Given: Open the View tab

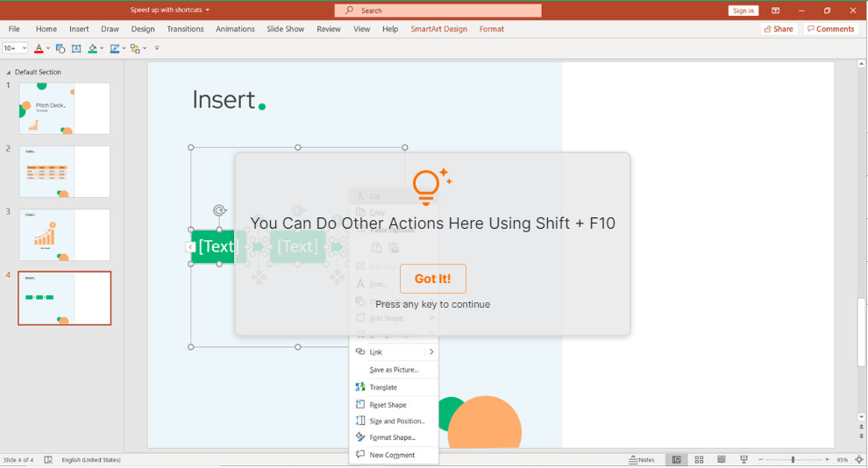Looking at the screenshot, I should pos(361,29).
